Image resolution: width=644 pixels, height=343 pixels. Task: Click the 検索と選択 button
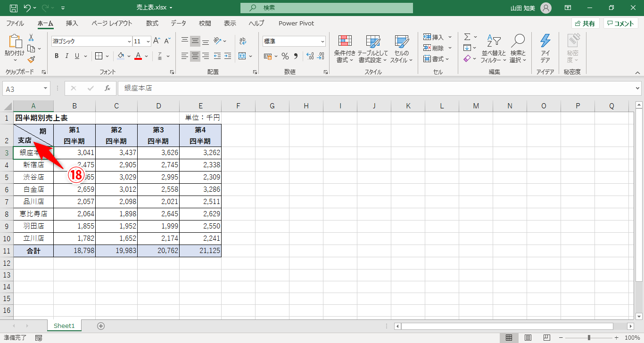518,49
